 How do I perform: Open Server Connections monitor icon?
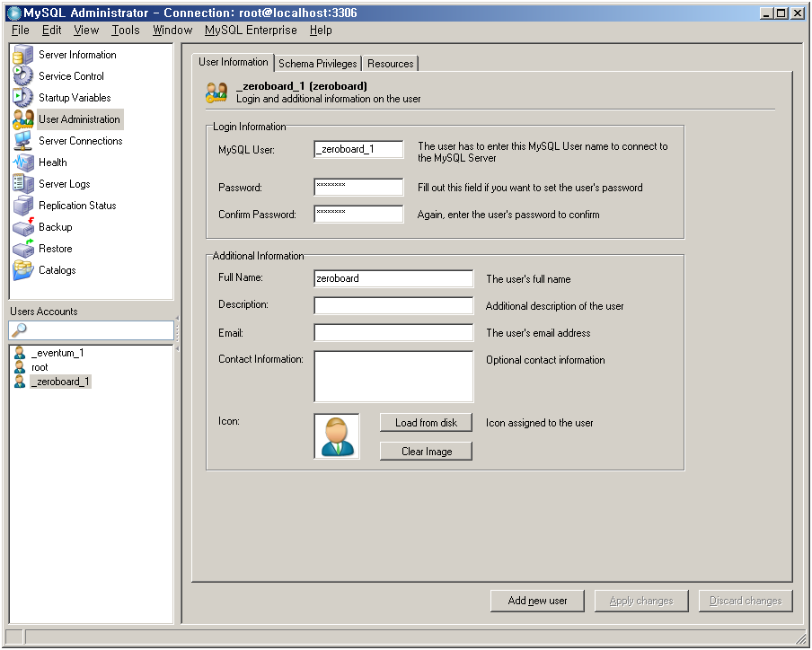pyautogui.click(x=22, y=141)
